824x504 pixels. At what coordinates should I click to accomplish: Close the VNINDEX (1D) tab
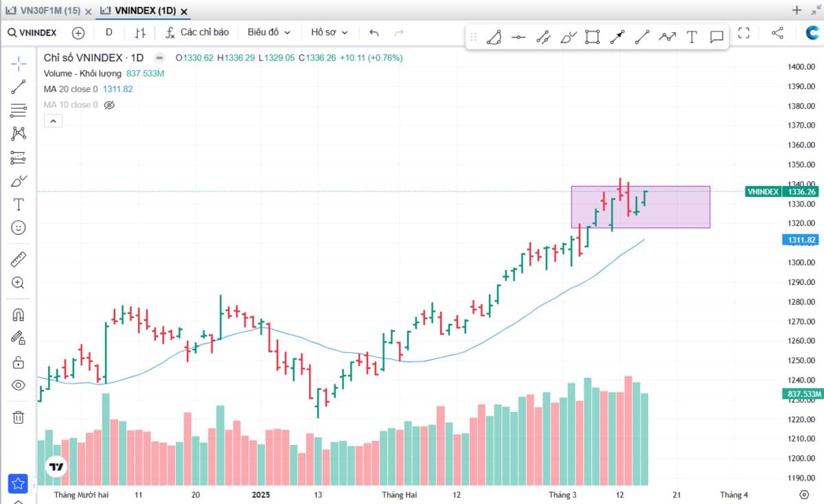184,12
